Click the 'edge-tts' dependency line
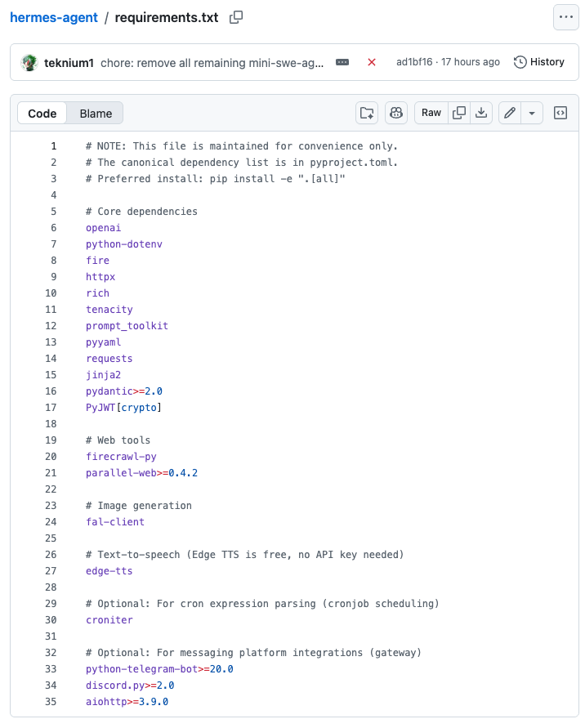 109,571
